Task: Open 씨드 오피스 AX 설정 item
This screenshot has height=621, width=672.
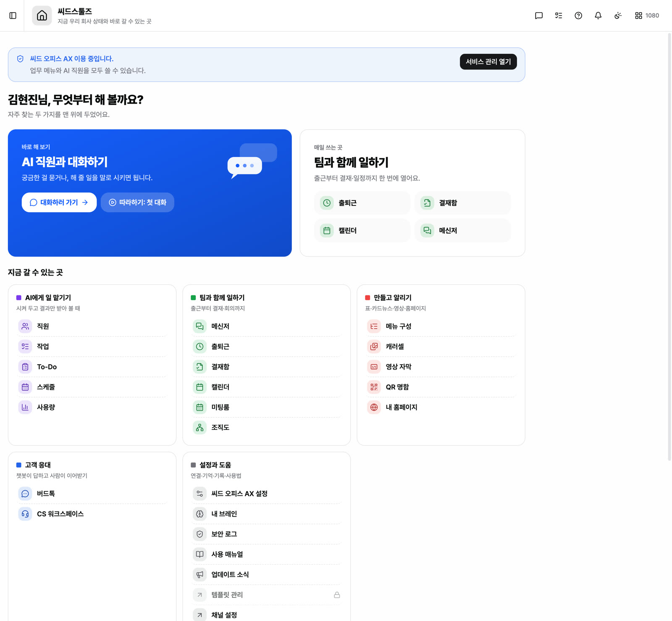Action: 266,494
